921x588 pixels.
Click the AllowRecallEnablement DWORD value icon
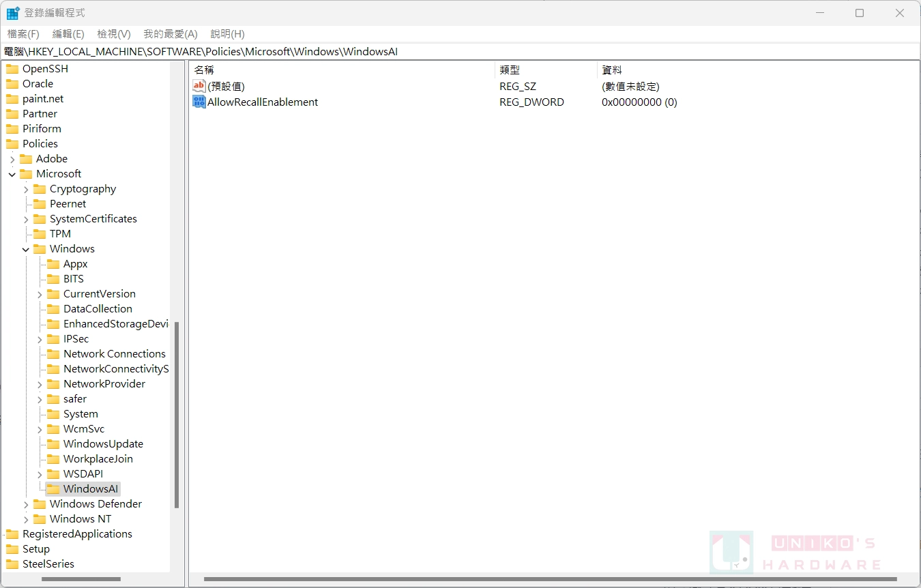pyautogui.click(x=199, y=102)
